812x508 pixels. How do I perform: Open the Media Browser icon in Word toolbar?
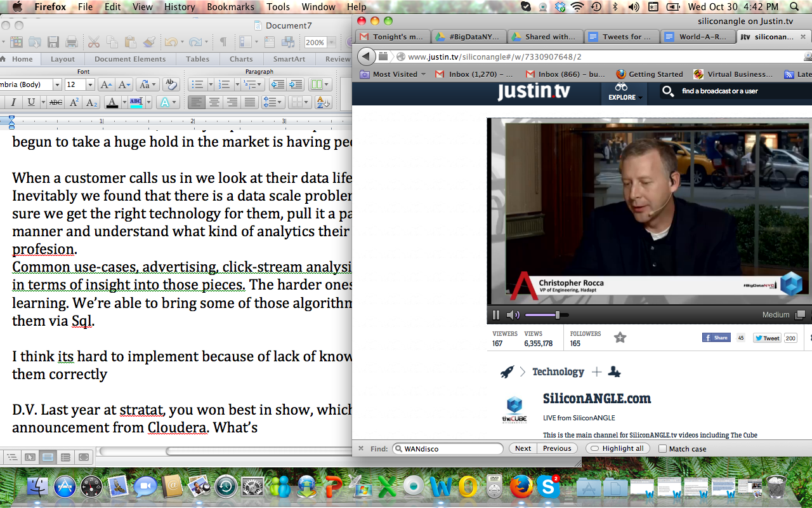[289, 43]
